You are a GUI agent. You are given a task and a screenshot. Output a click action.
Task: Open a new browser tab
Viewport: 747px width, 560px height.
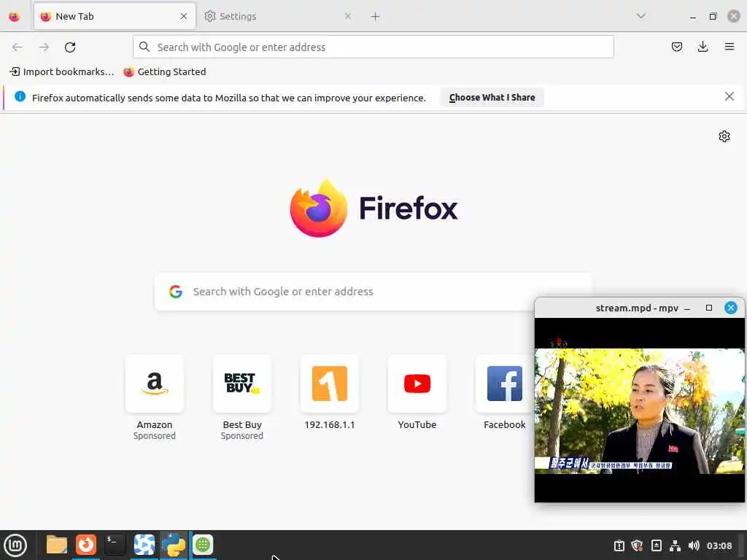(376, 17)
